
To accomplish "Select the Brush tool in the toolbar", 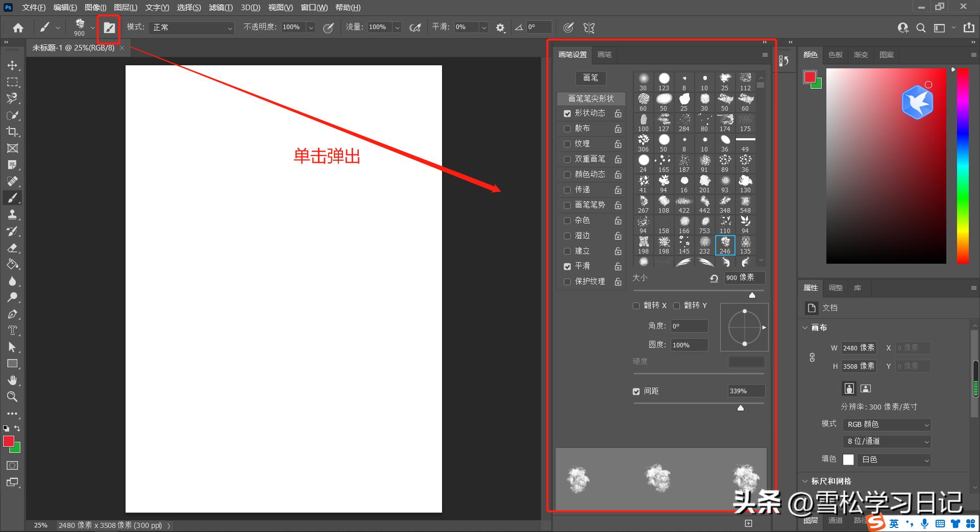I will pyautogui.click(x=12, y=198).
